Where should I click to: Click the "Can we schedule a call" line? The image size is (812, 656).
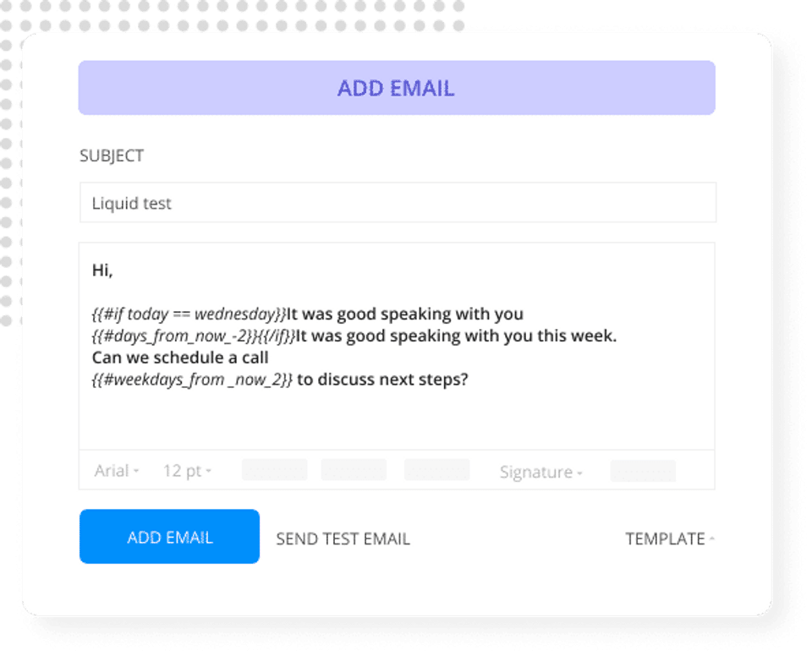pyautogui.click(x=180, y=358)
